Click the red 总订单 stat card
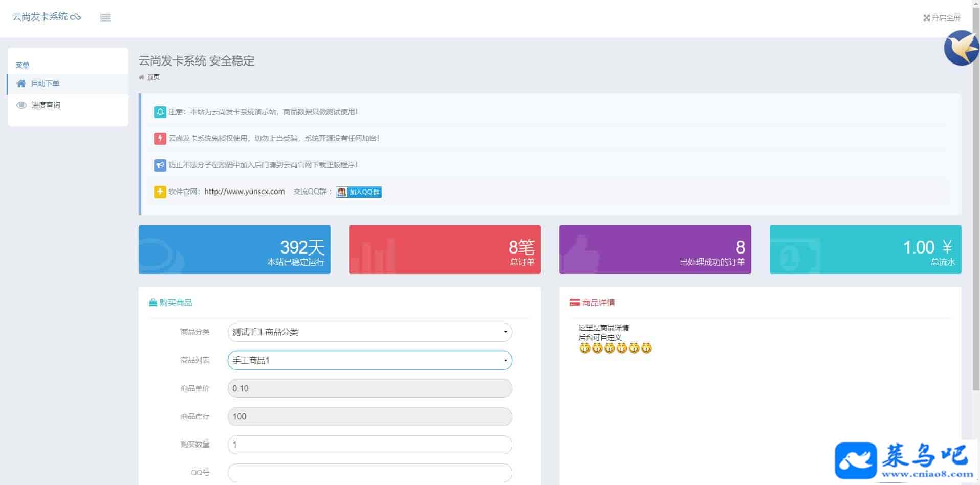The image size is (980, 485). (444, 249)
